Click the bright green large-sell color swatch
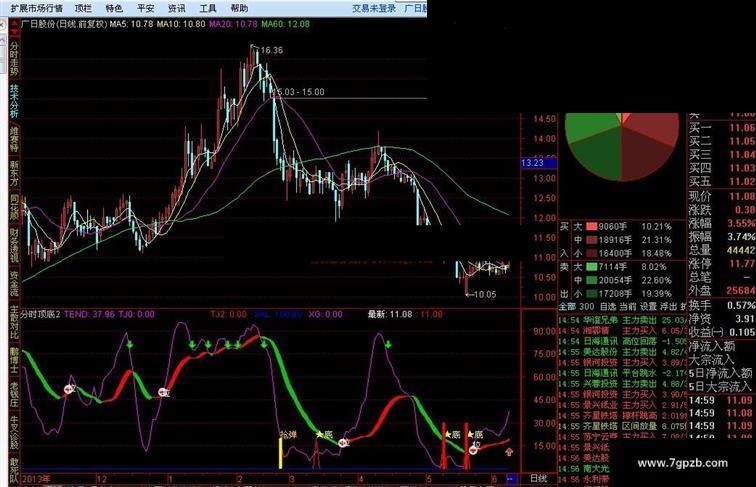 [x=592, y=267]
